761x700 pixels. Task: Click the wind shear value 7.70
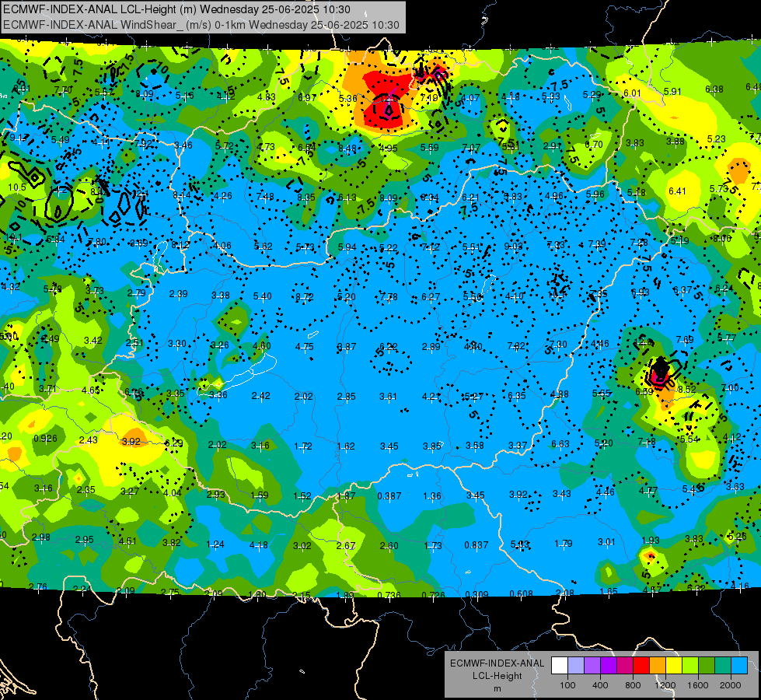coord(63,90)
